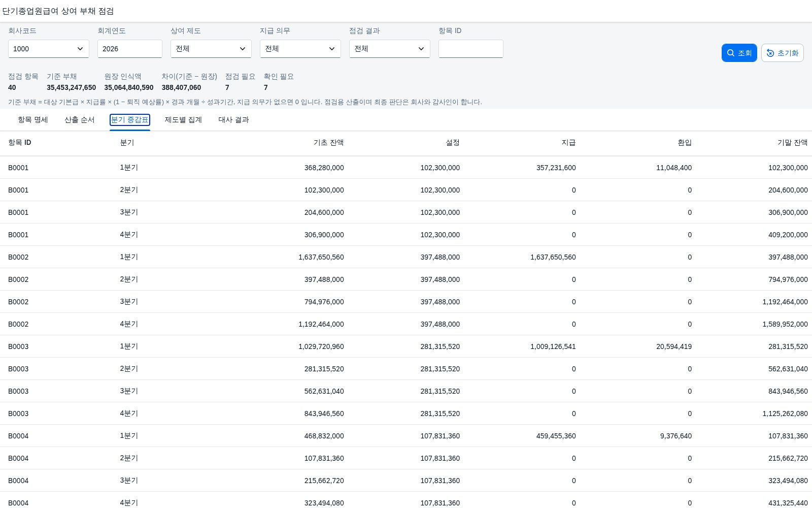Open the 점검 결과 dropdown
This screenshot has width=812, height=508.
coord(390,49)
